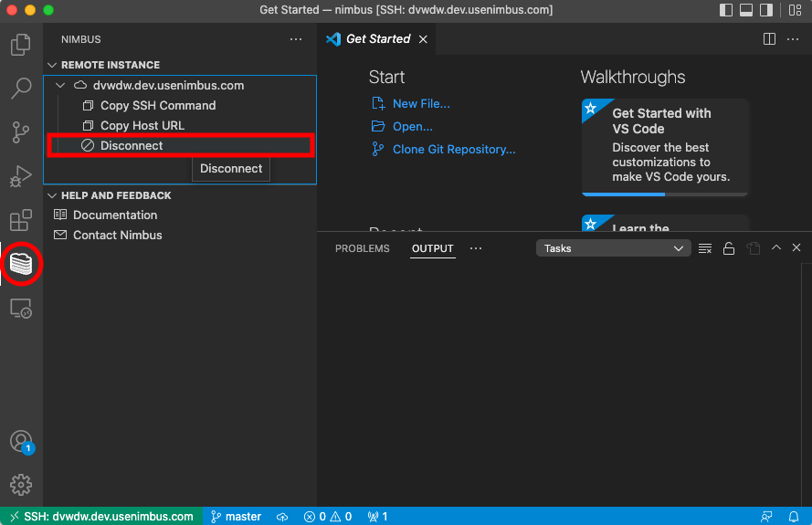
Task: Click the master branch status item
Action: 236,517
